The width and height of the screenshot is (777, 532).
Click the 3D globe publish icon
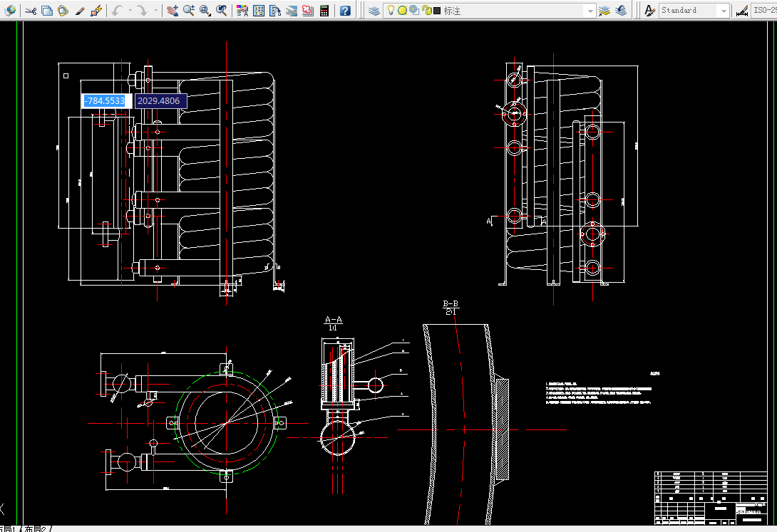point(9,11)
